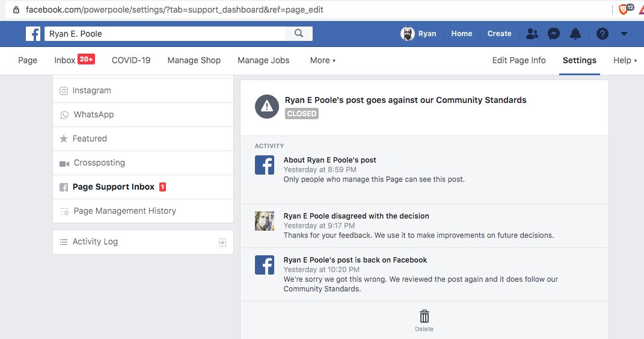Open WhatsApp settings in sidebar
The image size is (644, 339).
pyautogui.click(x=143, y=115)
